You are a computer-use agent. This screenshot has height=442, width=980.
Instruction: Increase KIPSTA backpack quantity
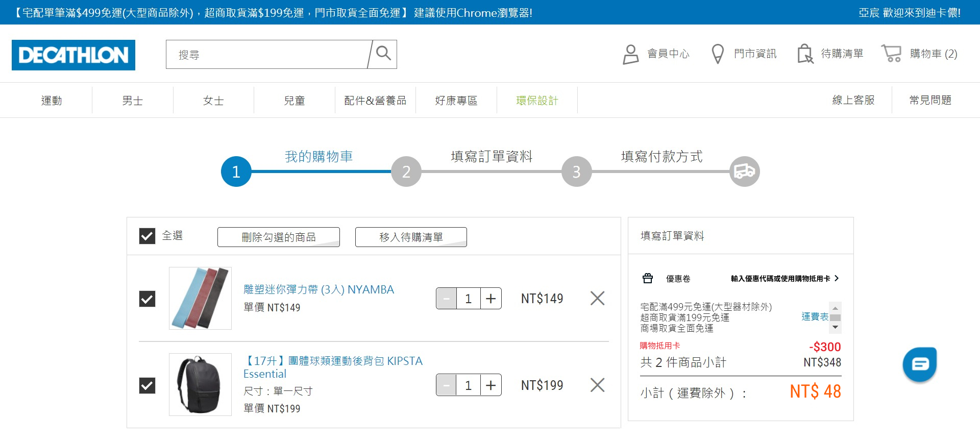pyautogui.click(x=491, y=385)
